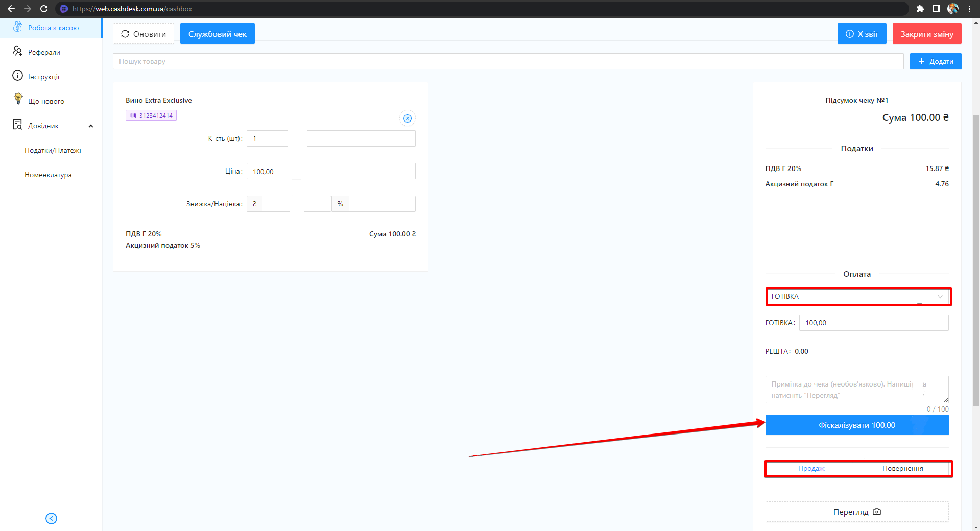Select the Продаж receipt type
Screen dimensions: 980x531
coord(811,468)
